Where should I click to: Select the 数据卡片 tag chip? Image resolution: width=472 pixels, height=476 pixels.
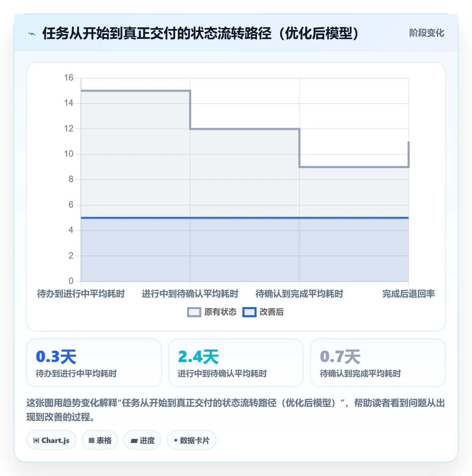pos(191,440)
